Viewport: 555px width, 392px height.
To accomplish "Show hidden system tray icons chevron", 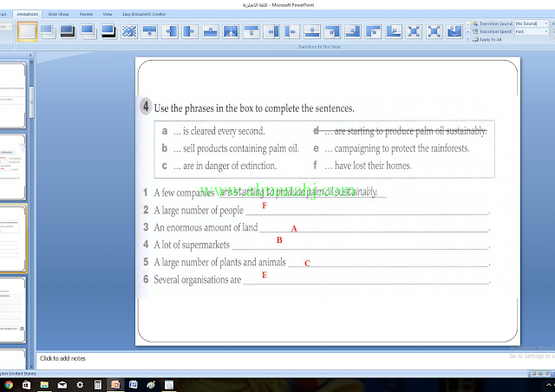I will 548,385.
